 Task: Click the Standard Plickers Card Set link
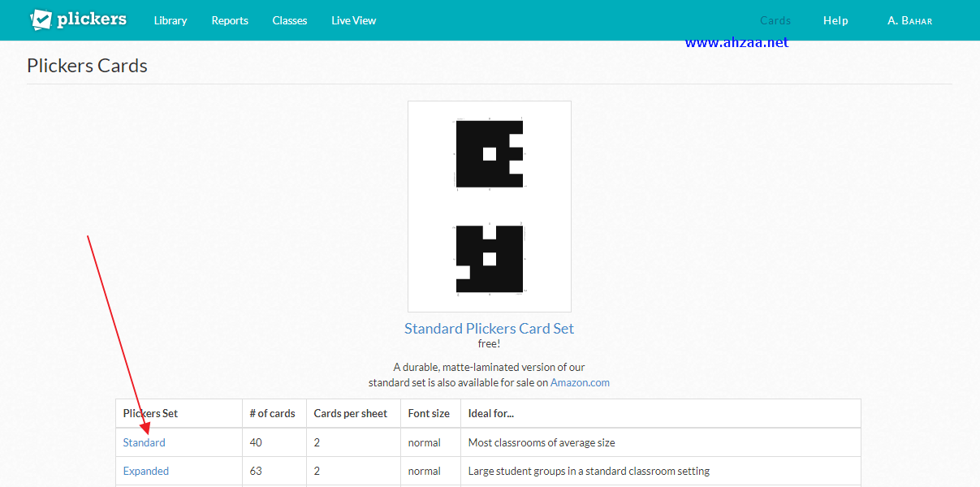[488, 328]
